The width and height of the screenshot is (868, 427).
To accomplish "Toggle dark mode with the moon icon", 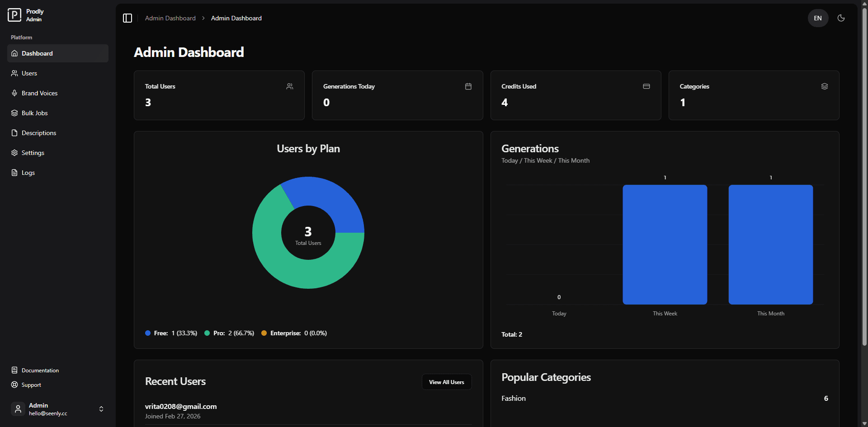I will (x=841, y=18).
